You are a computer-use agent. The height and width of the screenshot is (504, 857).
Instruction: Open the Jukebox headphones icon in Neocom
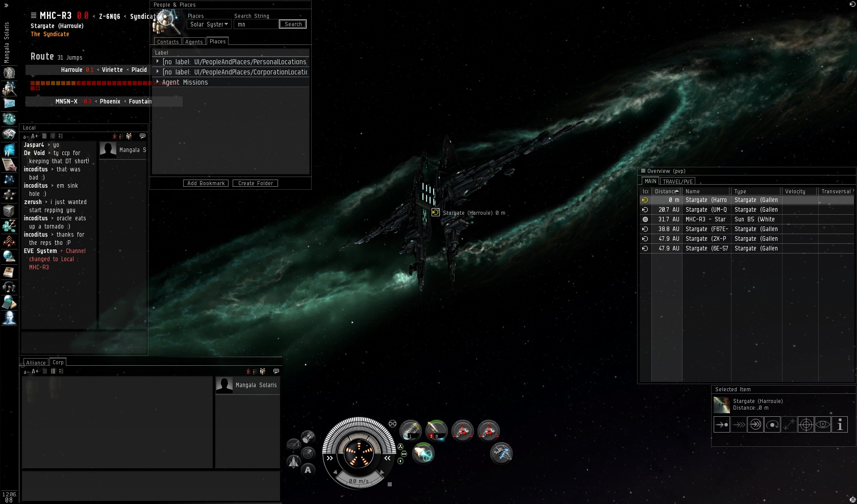pyautogui.click(x=9, y=287)
